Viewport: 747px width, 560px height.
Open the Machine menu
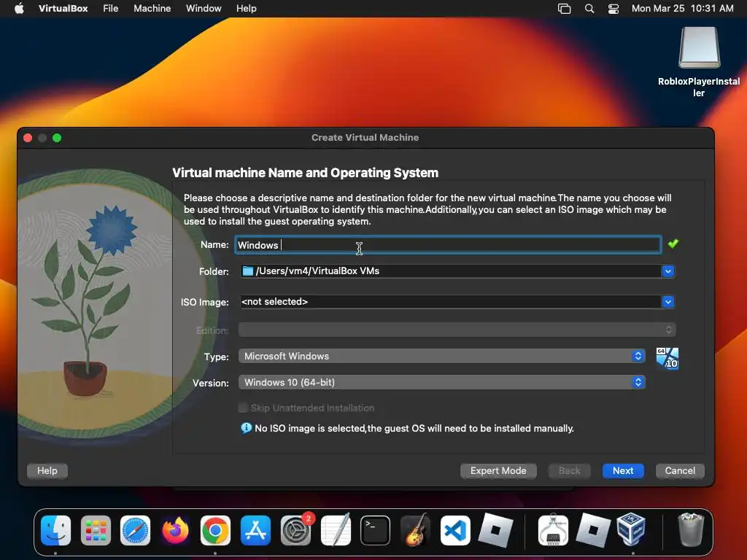tap(152, 9)
